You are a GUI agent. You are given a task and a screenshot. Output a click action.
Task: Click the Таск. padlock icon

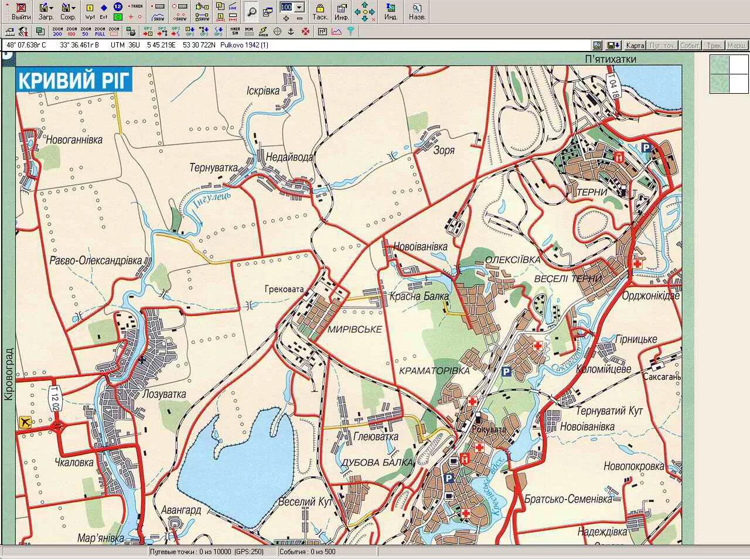(320, 12)
